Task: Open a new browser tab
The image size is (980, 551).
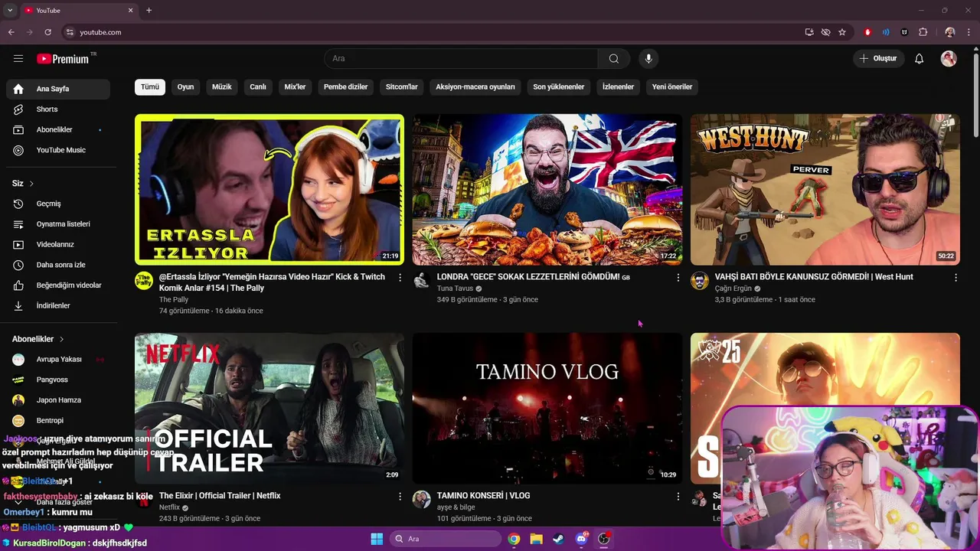Action: pos(149,10)
